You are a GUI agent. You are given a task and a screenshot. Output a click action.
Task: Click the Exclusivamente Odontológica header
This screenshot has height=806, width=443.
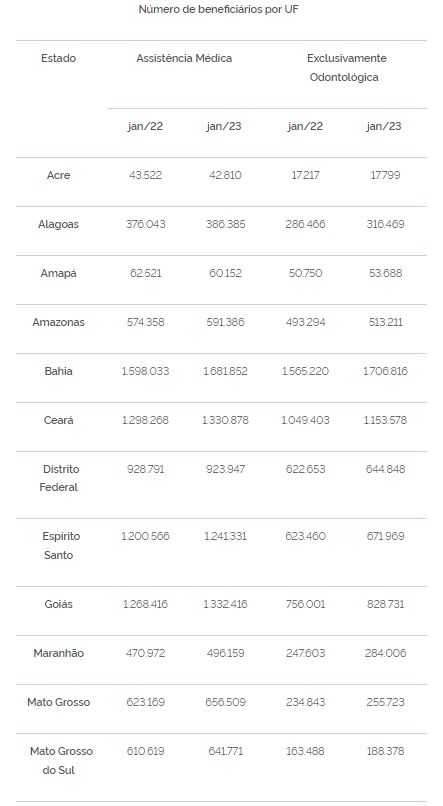(x=346, y=68)
